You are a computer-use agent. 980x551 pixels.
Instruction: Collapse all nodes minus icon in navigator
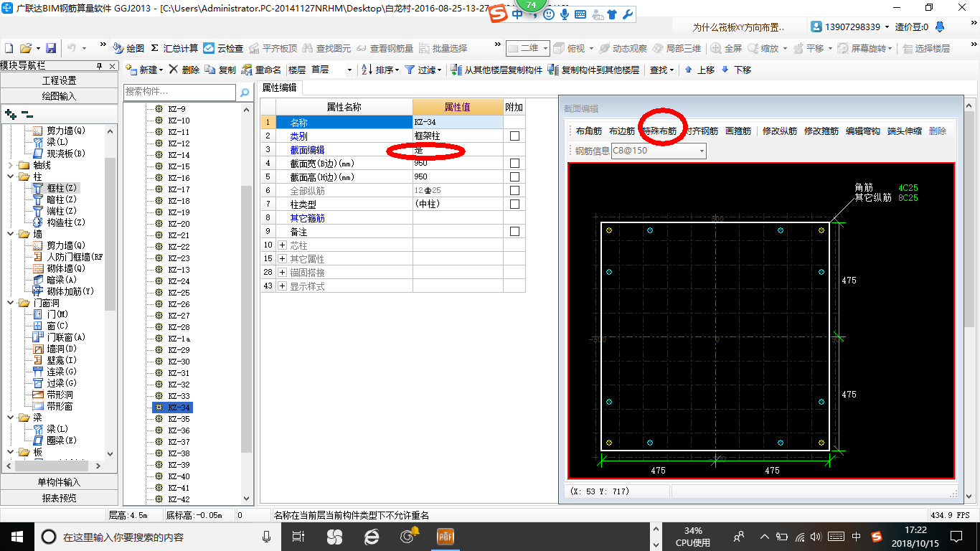(x=27, y=113)
